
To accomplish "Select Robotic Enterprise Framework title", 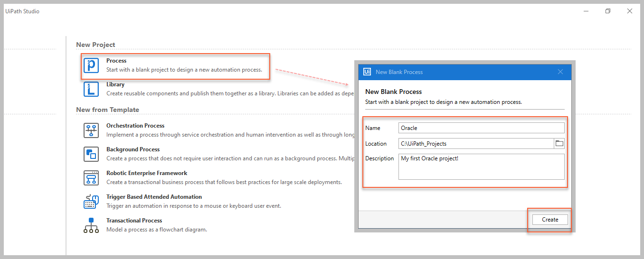I will pyautogui.click(x=147, y=173).
